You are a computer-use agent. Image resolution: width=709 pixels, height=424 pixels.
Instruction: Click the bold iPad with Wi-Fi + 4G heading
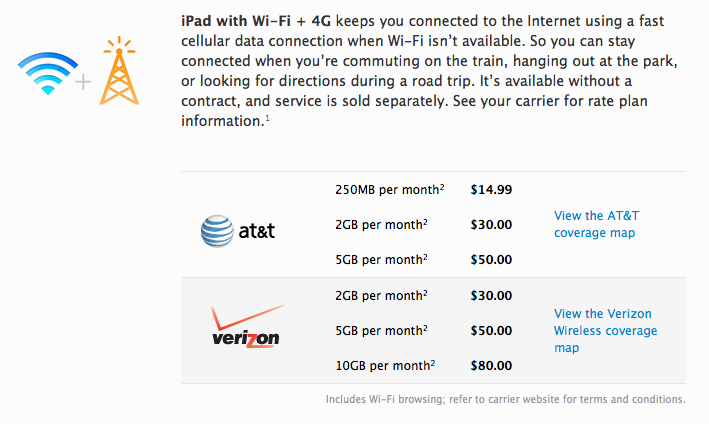pos(256,21)
